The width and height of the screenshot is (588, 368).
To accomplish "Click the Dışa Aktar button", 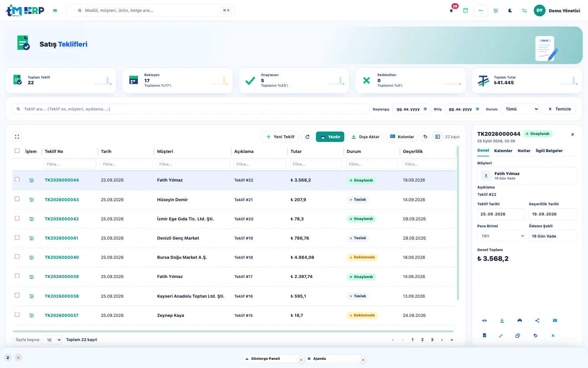I will [x=365, y=137].
